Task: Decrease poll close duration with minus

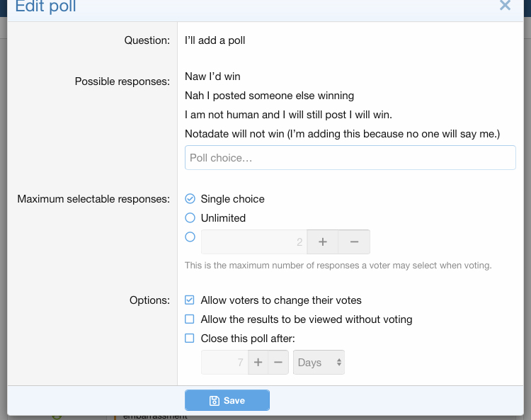Action: click(278, 363)
